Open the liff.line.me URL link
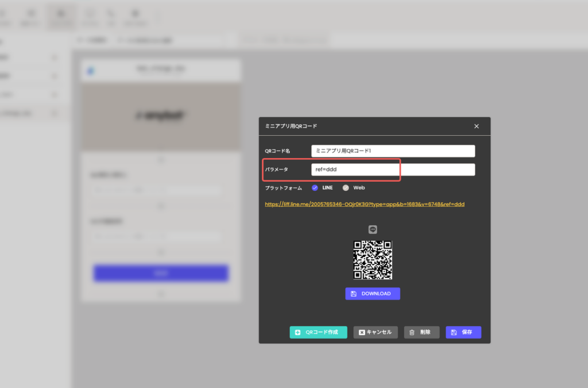The width and height of the screenshot is (588, 388). click(x=365, y=204)
